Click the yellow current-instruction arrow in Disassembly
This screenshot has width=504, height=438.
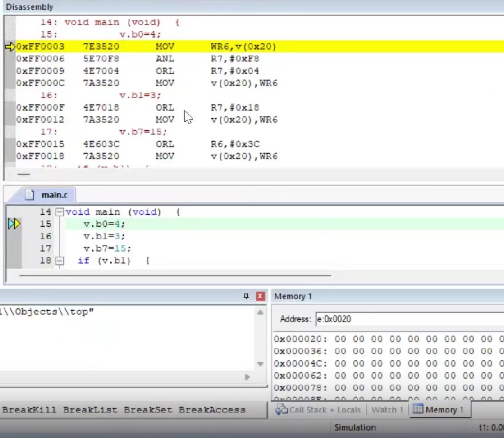(x=10, y=46)
